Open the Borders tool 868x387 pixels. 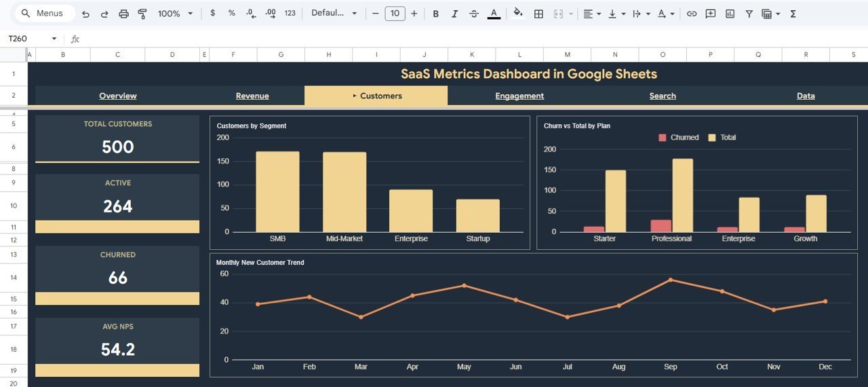538,14
